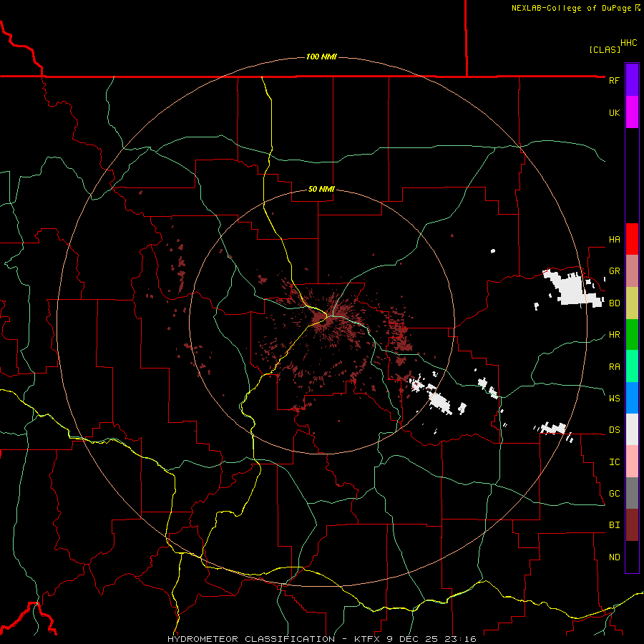This screenshot has height=644, width=644.
Task: Click the DS legend label
Action: [614, 429]
